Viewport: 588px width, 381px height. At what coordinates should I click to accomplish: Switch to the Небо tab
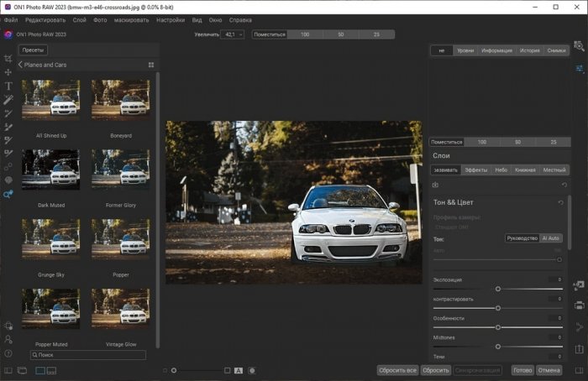[x=501, y=170]
